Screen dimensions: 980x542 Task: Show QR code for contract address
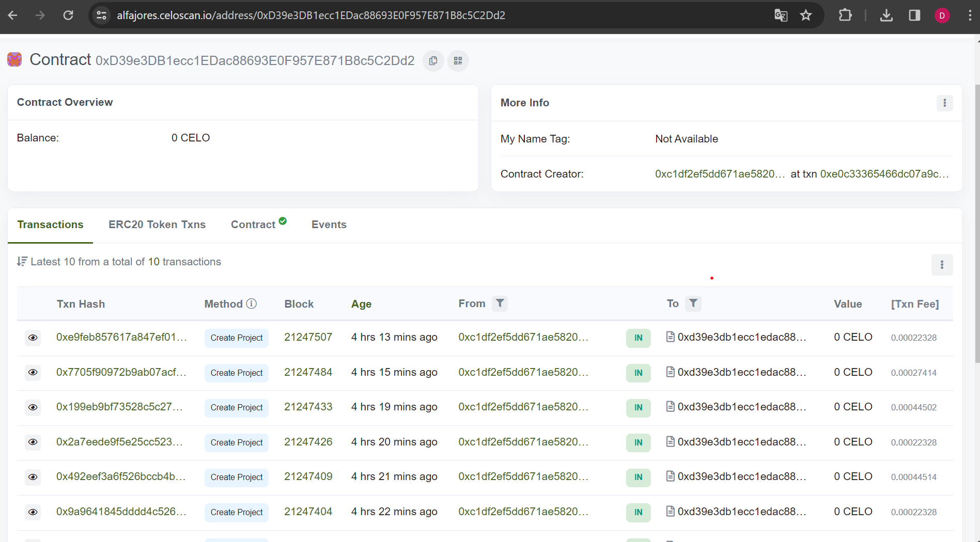pyautogui.click(x=458, y=61)
